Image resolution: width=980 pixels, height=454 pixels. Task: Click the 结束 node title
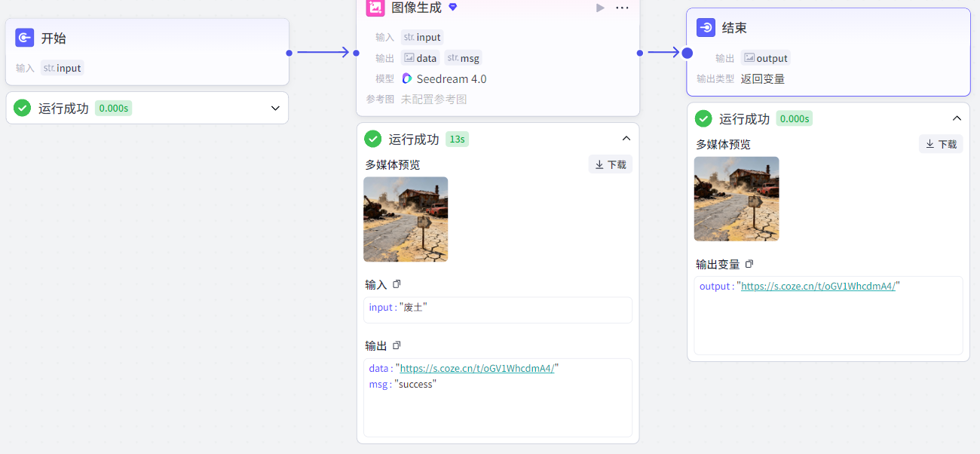pos(735,28)
